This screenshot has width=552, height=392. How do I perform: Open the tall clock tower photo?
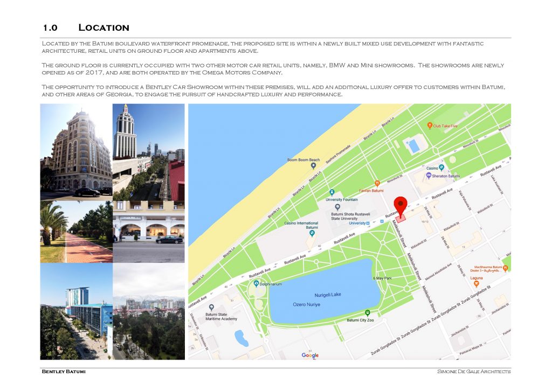coord(149,152)
